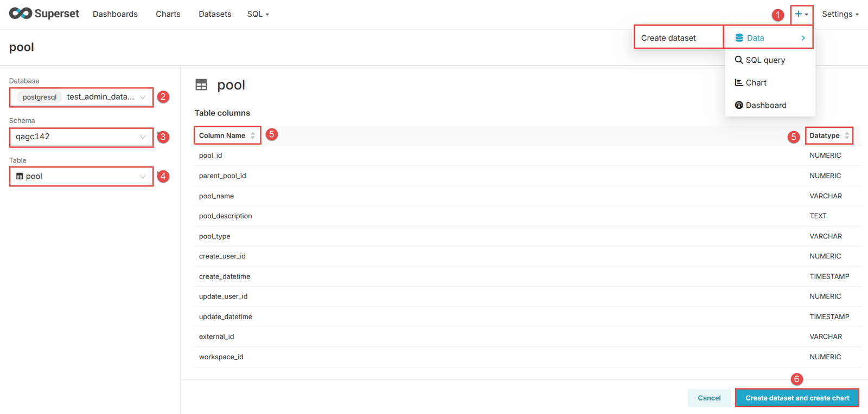Image resolution: width=868 pixels, height=414 pixels.
Task: Click the Dashboard icon in the dropdown menu
Action: (738, 105)
